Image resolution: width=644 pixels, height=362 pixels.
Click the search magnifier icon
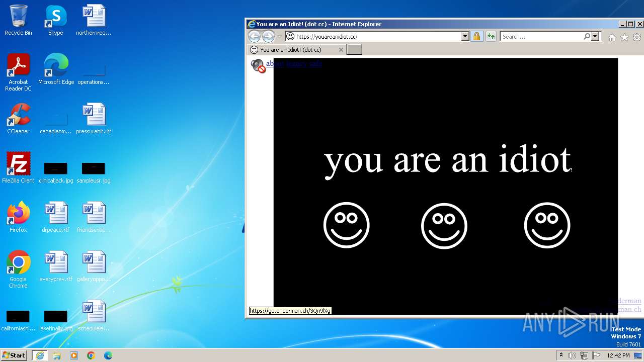587,36
